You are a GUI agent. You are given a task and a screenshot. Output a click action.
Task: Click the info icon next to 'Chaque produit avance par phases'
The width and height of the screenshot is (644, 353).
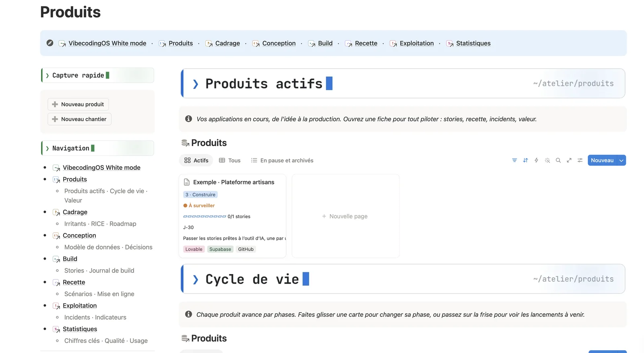pos(188,314)
